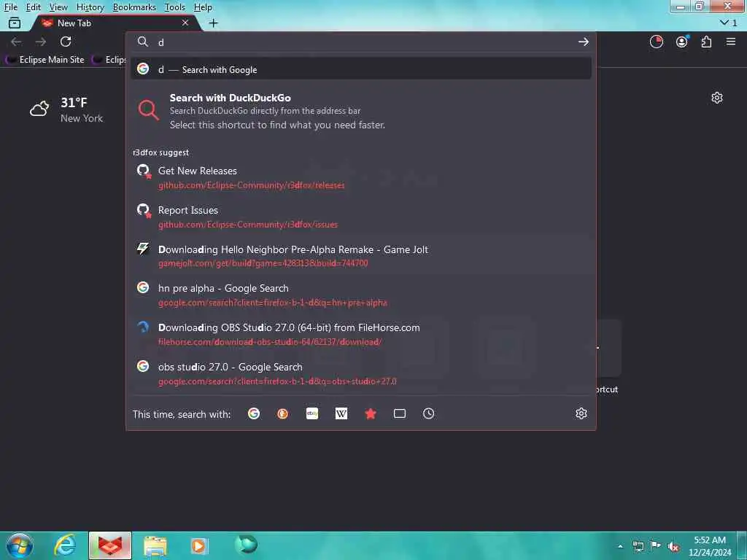Open the Bookmarks menu
Image resolution: width=747 pixels, height=560 pixels.
[134, 7]
